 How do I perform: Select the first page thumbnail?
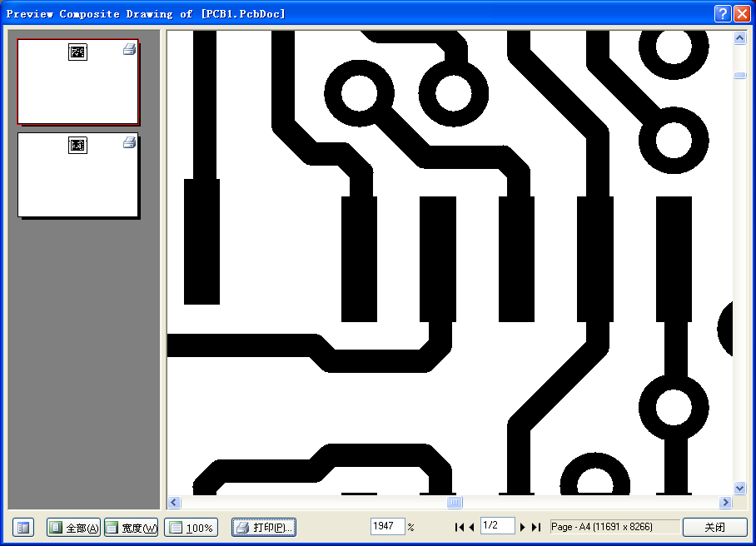click(78, 82)
